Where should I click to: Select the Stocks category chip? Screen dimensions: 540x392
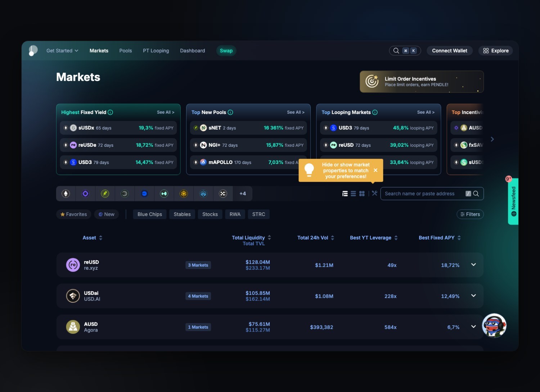coord(210,214)
